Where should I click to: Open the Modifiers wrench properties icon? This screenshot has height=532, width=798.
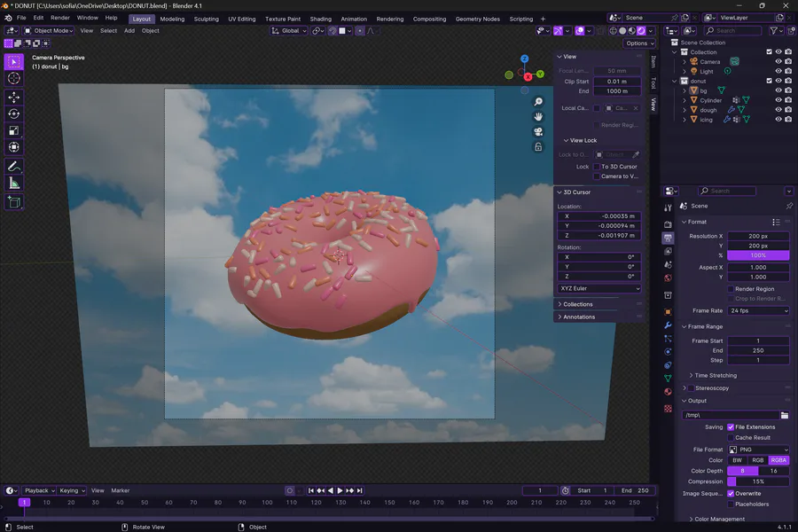668,325
